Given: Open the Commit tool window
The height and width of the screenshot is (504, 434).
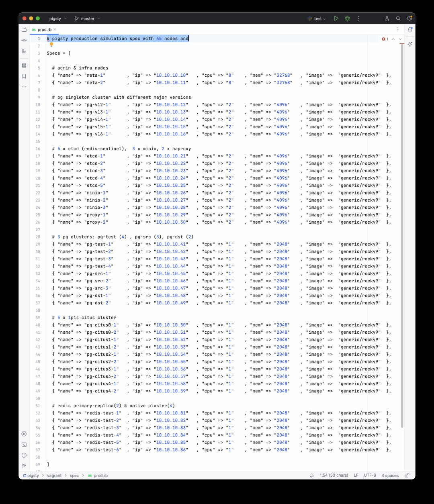Looking at the screenshot, I should point(24,40).
